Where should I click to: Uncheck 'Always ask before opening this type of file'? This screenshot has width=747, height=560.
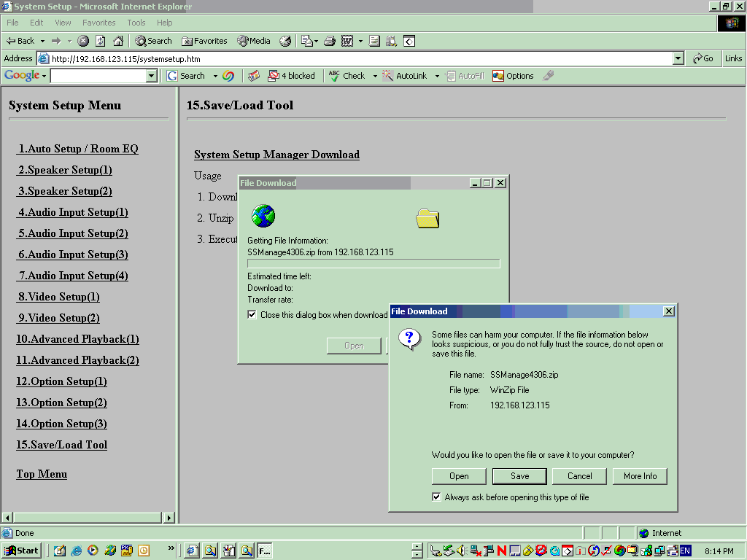coord(436,497)
